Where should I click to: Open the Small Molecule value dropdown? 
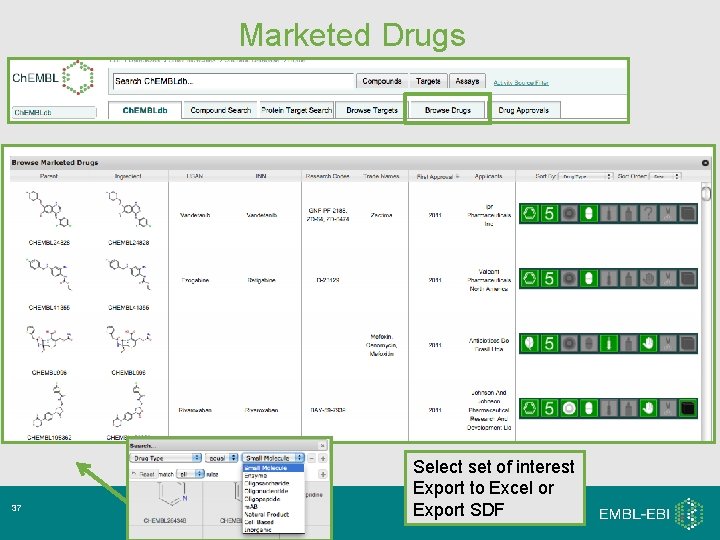(273, 458)
